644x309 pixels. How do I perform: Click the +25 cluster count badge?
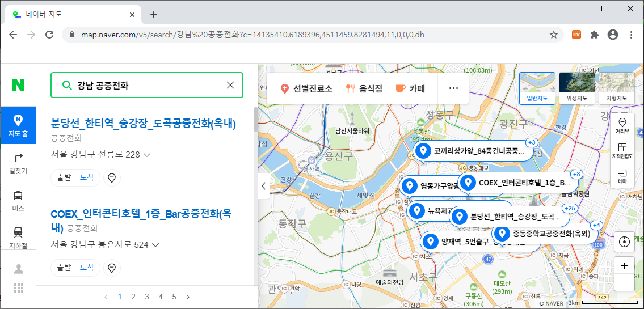tap(570, 209)
